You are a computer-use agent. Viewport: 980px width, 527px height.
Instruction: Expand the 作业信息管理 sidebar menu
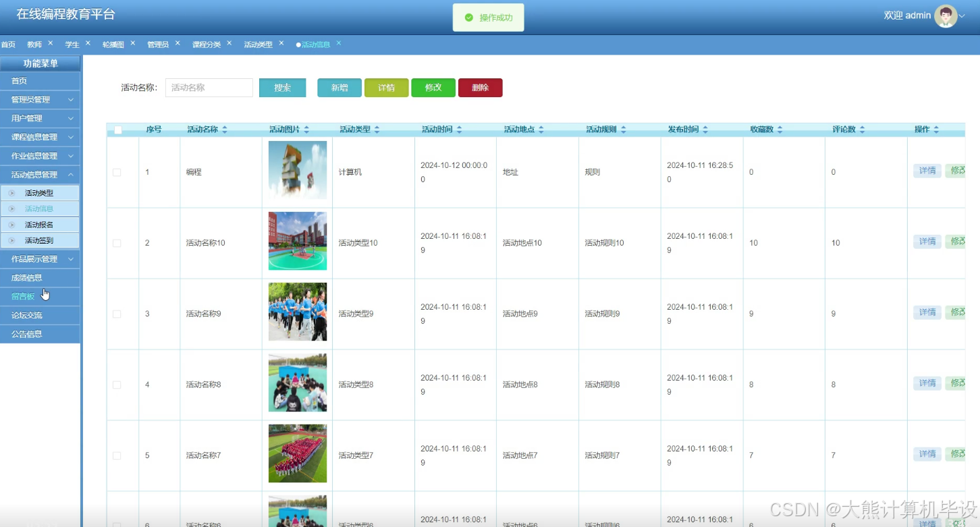[x=40, y=156]
